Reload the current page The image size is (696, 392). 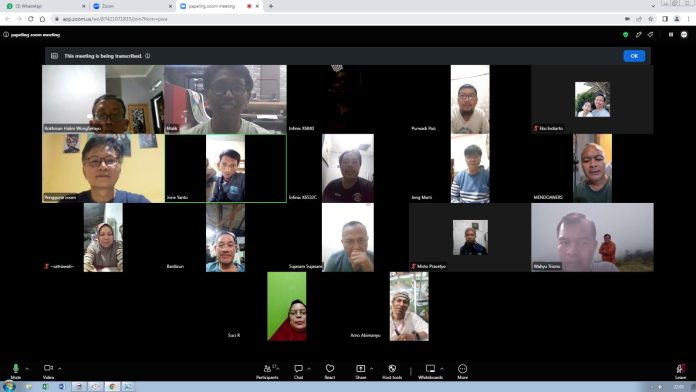click(x=31, y=19)
